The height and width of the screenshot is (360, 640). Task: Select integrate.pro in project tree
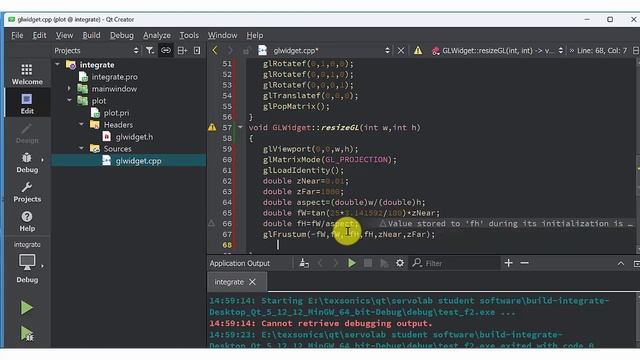pos(114,77)
